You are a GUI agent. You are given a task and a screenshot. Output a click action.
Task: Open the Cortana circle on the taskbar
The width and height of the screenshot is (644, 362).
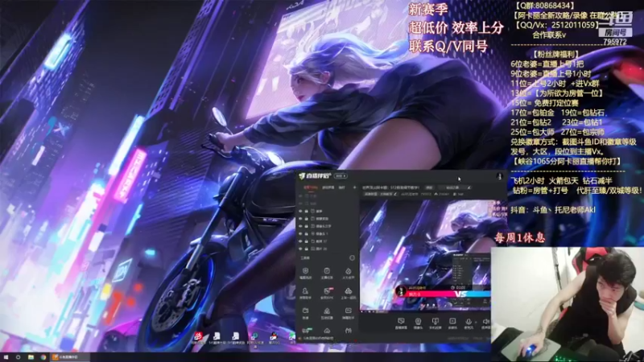tap(18, 357)
